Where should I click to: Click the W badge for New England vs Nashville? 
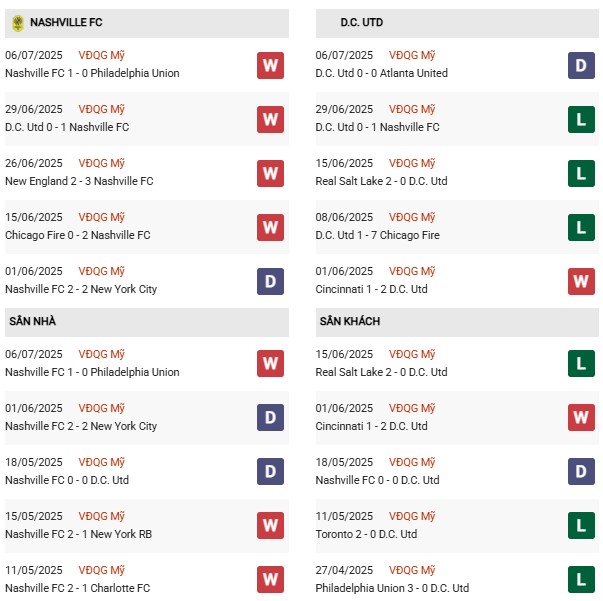[x=270, y=173]
